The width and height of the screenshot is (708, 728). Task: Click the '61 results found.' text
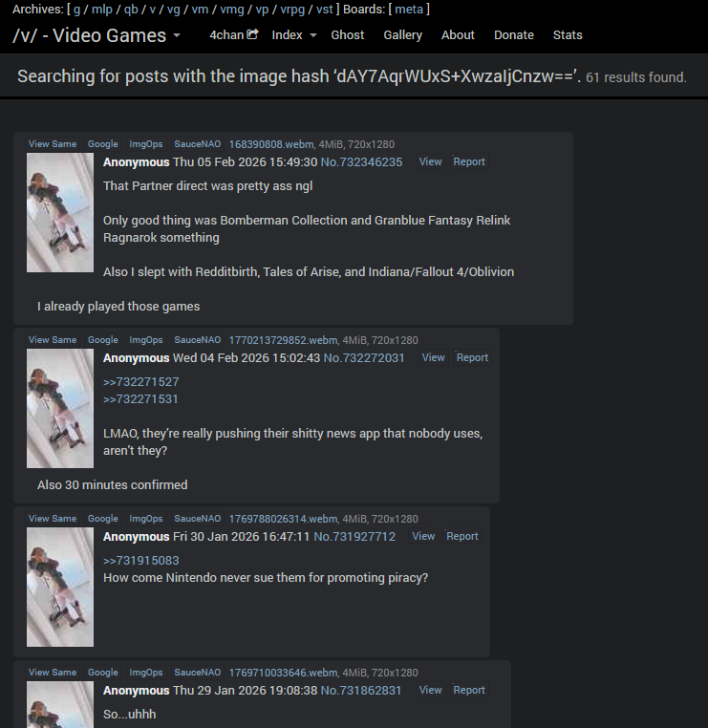[636, 77]
